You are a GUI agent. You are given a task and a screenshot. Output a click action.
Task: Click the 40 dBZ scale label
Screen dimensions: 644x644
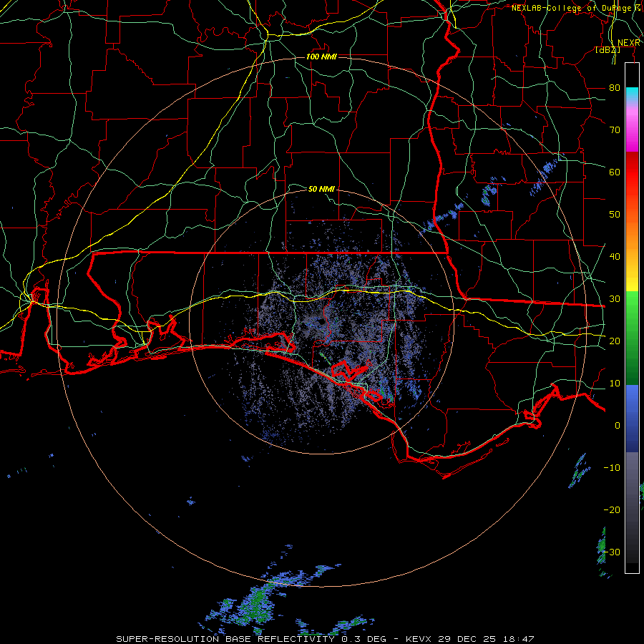click(615, 256)
